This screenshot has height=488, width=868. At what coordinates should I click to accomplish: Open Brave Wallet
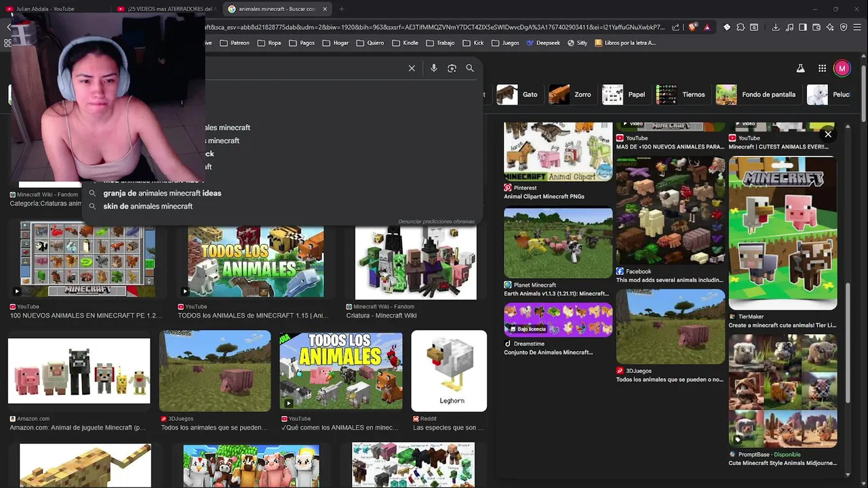(x=816, y=27)
